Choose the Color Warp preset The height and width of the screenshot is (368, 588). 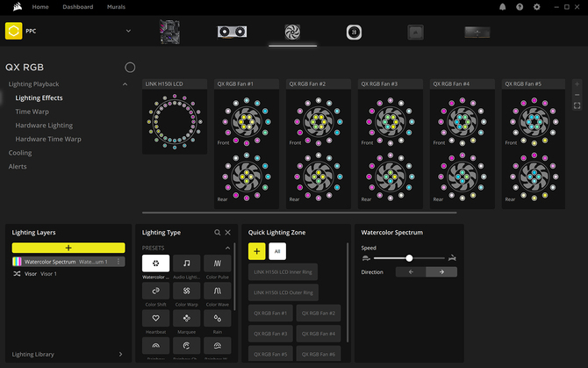186,291
